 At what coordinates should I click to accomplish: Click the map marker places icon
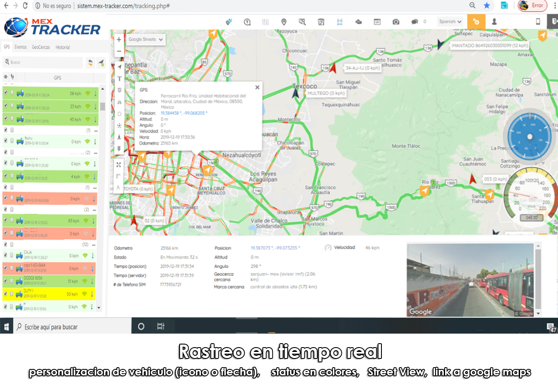point(284,22)
